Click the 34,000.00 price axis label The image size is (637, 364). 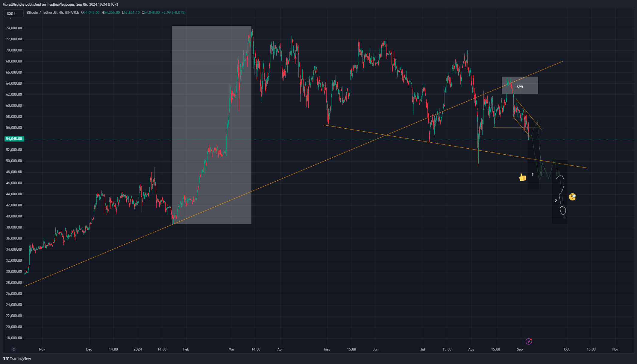tap(14, 249)
